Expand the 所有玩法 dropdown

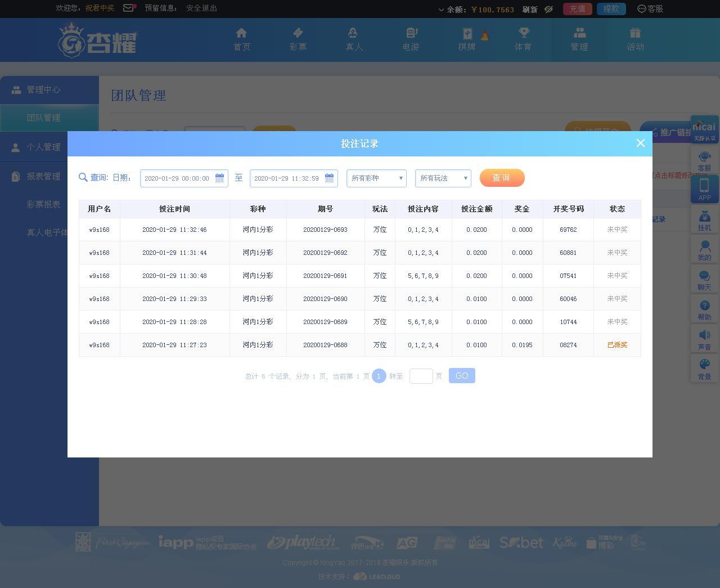coord(443,178)
